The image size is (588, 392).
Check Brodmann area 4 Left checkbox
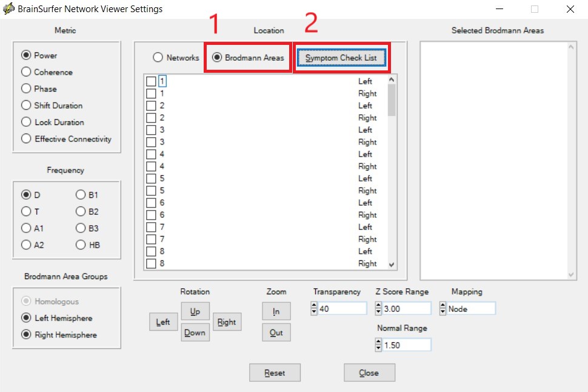[151, 154]
